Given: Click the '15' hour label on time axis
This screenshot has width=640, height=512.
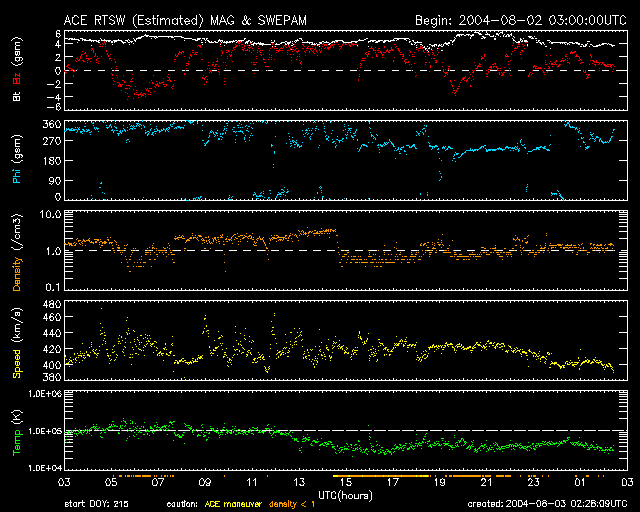Looking at the screenshot, I should tap(346, 482).
